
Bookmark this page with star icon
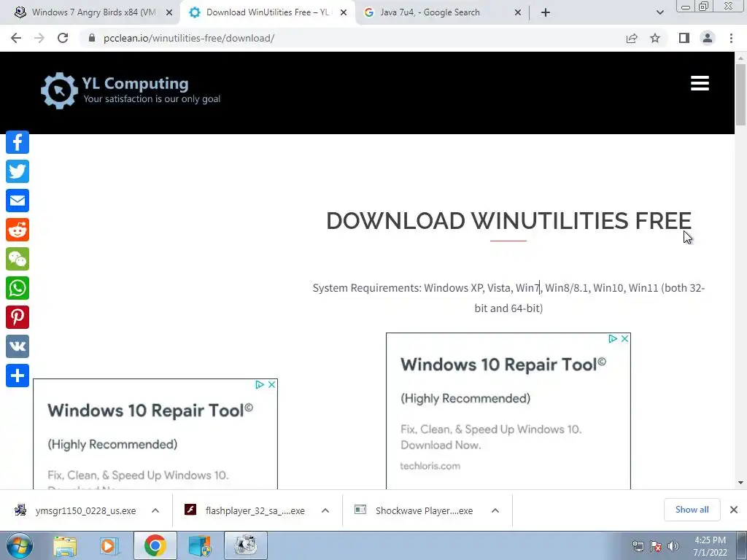pyautogui.click(x=655, y=38)
